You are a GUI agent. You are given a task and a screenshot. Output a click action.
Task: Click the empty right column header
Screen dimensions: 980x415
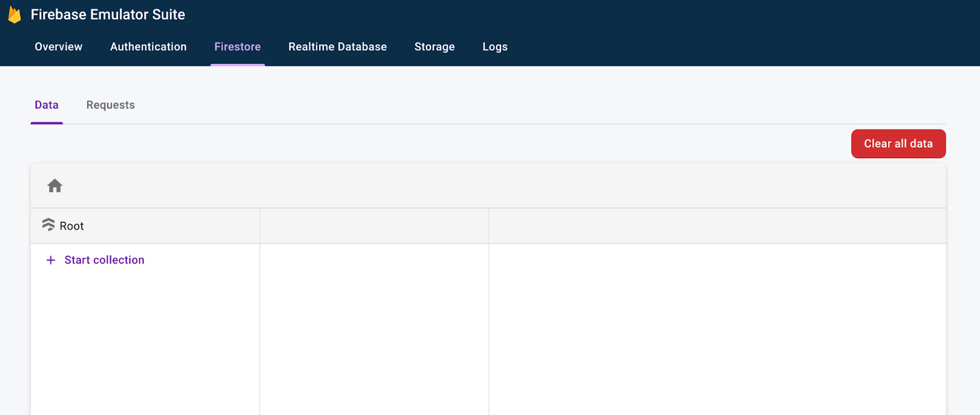[717, 226]
